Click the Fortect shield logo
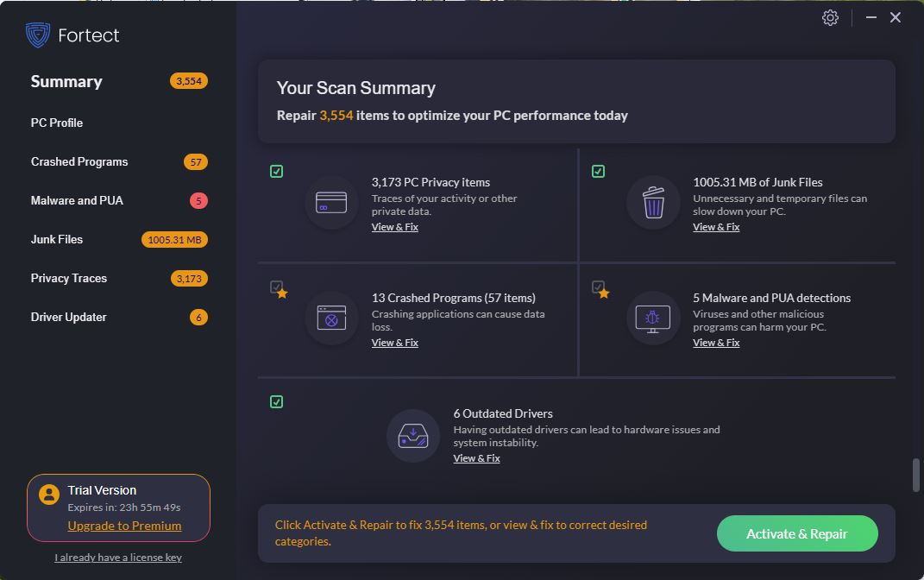 tap(38, 35)
